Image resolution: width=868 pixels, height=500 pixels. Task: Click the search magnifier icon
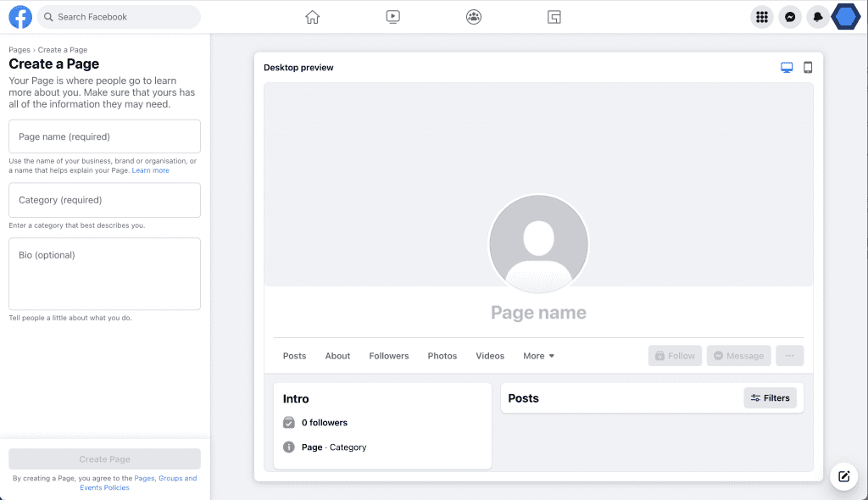(48, 17)
